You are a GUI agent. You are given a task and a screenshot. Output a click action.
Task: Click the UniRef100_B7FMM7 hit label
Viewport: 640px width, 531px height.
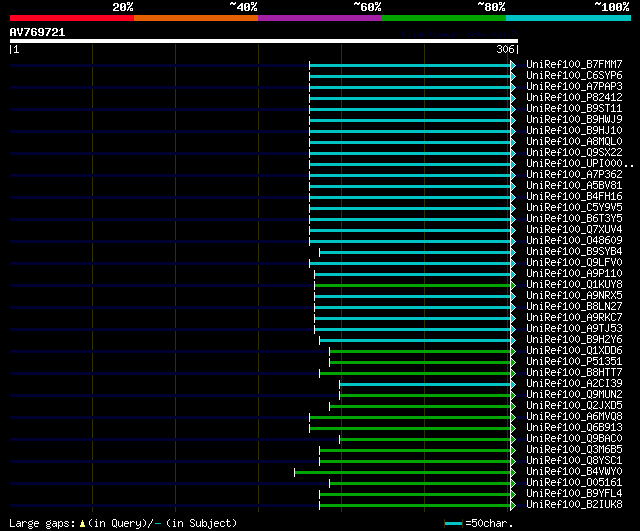coord(574,64)
